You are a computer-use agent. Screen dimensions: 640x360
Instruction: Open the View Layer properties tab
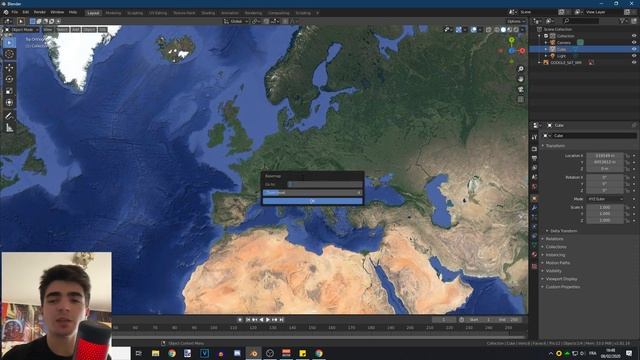coord(534,168)
